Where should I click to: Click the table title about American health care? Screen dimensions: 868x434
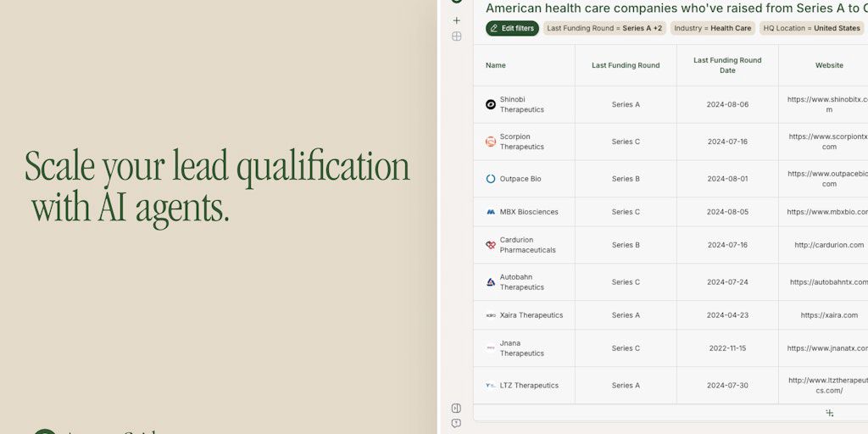pyautogui.click(x=676, y=8)
